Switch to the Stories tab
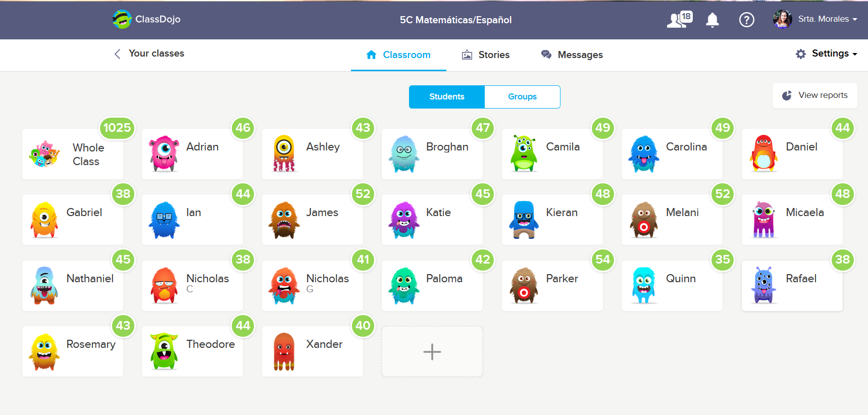The height and width of the screenshot is (415, 868). [x=486, y=55]
